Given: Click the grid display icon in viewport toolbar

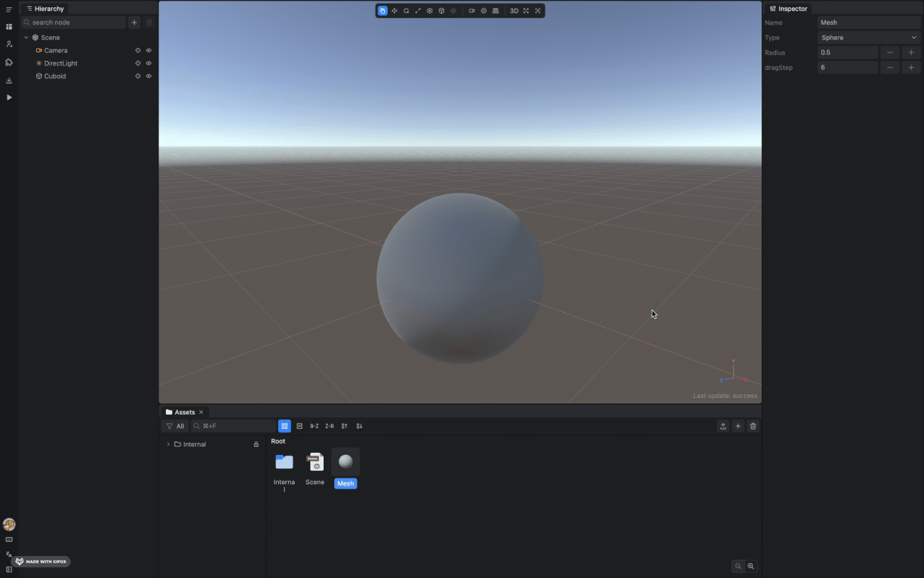Looking at the screenshot, I should pyautogui.click(x=495, y=11).
